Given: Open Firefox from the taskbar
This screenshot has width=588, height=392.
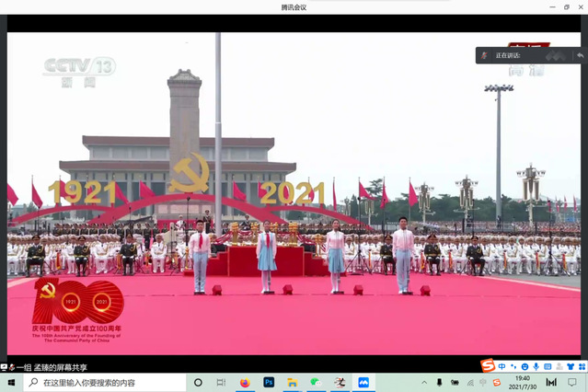Looking at the screenshot, I should click(x=245, y=382).
